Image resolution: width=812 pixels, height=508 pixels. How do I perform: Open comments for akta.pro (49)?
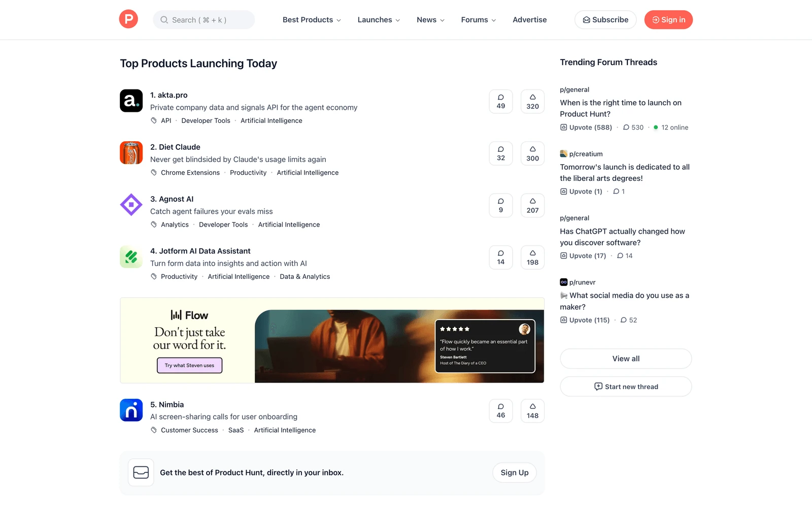(501, 102)
